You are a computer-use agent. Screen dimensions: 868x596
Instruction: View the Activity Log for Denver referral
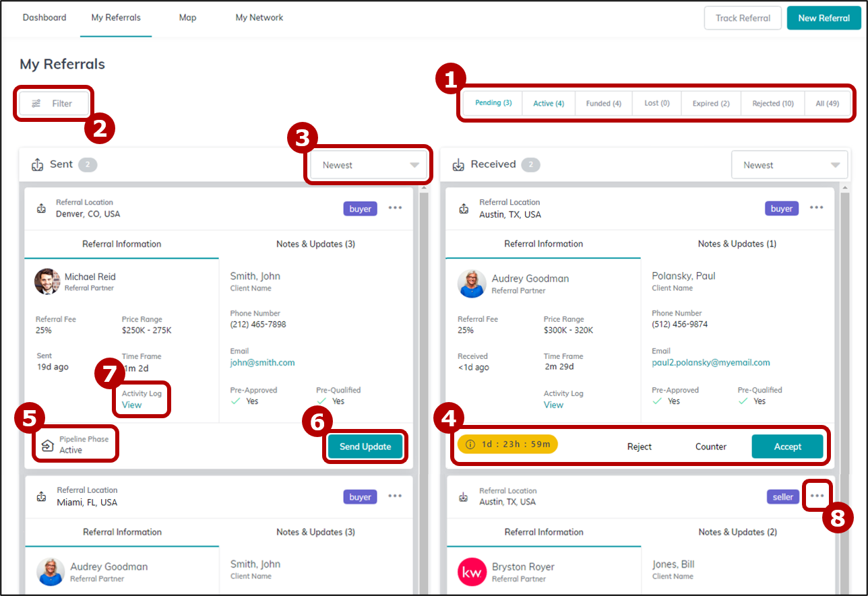coord(132,405)
